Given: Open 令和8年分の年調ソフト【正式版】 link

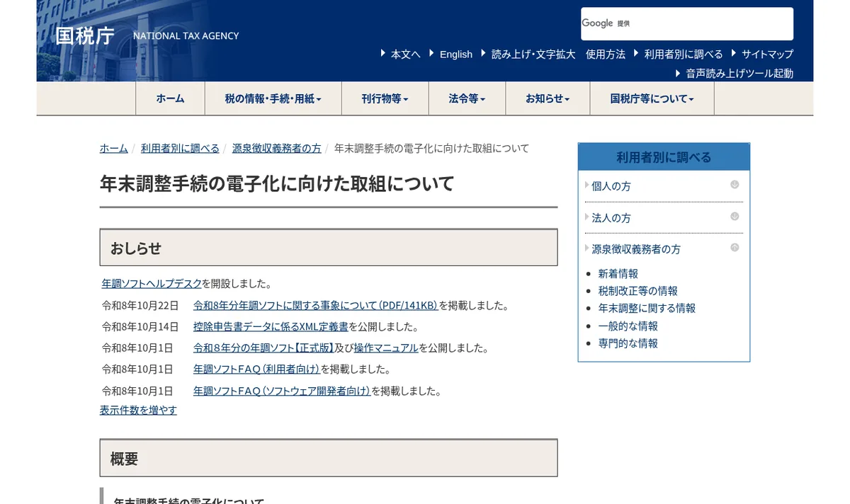Looking at the screenshot, I should 263,348.
